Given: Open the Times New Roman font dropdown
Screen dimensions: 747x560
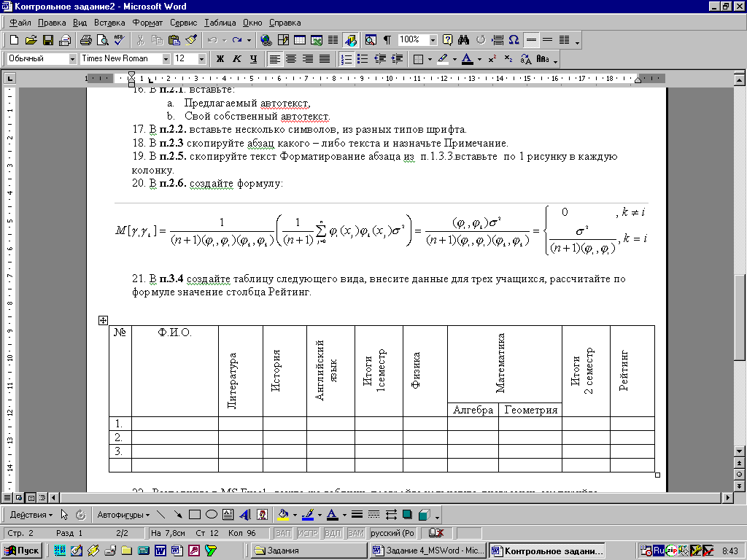Looking at the screenshot, I should click(166, 58).
